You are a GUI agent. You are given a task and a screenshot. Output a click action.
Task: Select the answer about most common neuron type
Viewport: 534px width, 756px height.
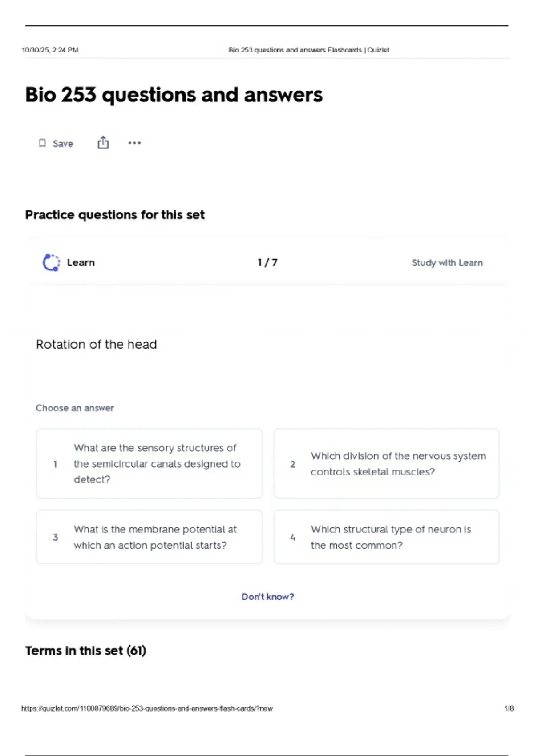coord(386,537)
